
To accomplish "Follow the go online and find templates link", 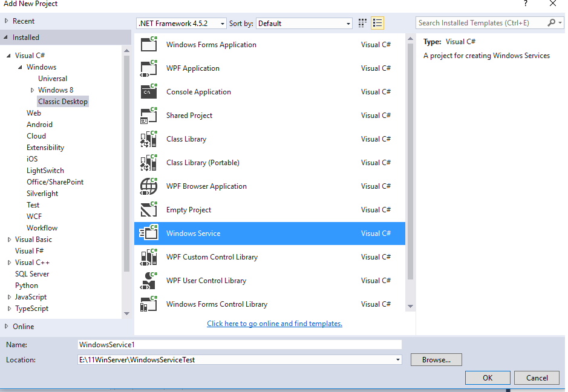I will (x=275, y=324).
